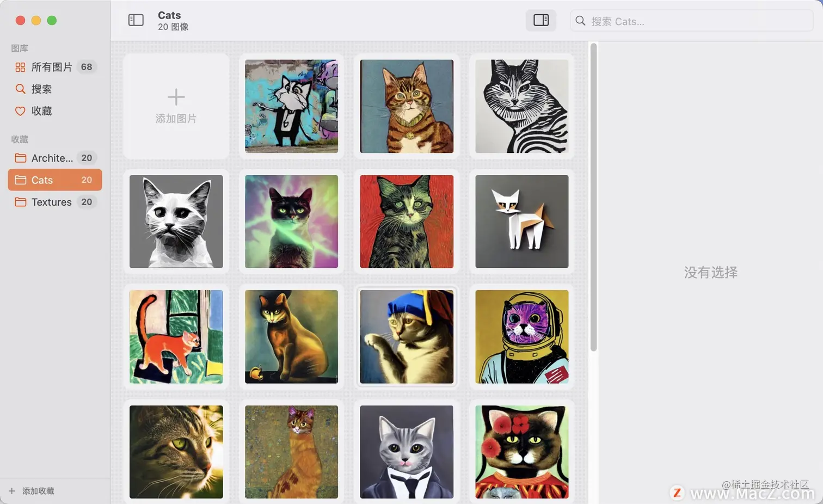Select the astronaut cat image
Image resolution: width=823 pixels, height=504 pixels.
521,336
